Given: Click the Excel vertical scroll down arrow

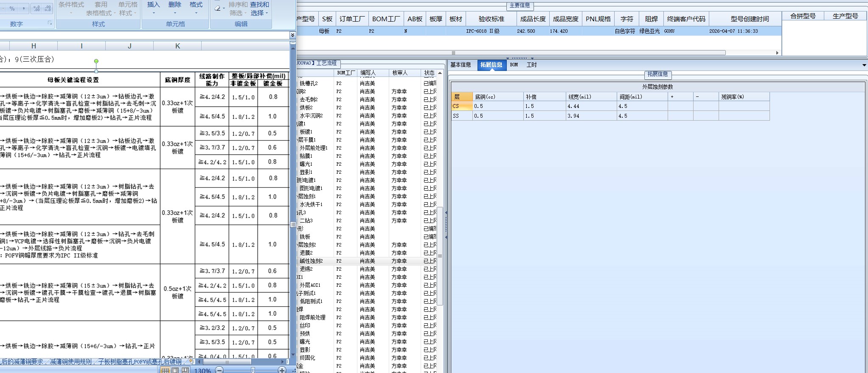Looking at the screenshot, I should 293,354.
